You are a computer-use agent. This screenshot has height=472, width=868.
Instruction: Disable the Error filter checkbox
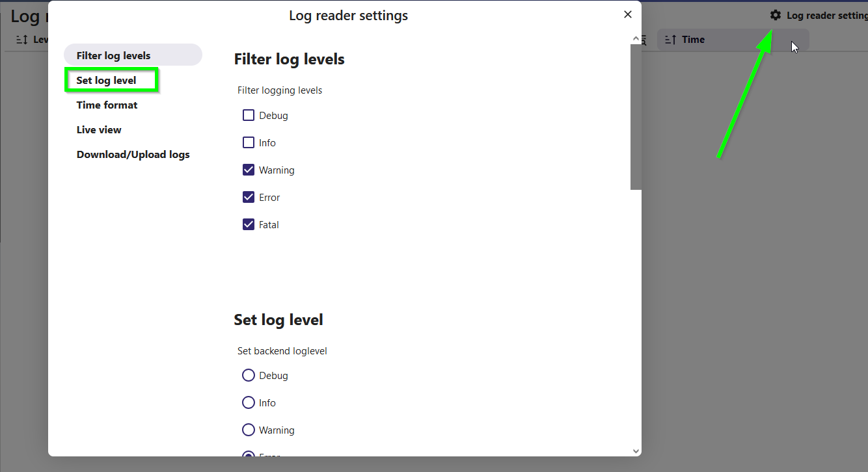249,198
